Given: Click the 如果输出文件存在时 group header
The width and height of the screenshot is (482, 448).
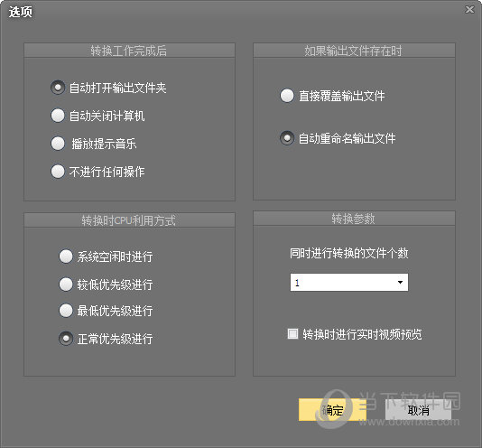Looking at the screenshot, I should pos(354,51).
